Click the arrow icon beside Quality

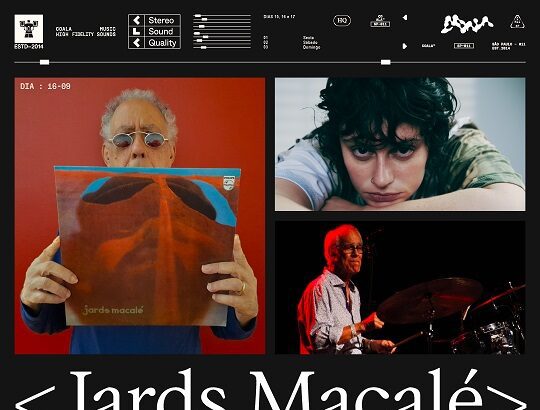tap(137, 43)
